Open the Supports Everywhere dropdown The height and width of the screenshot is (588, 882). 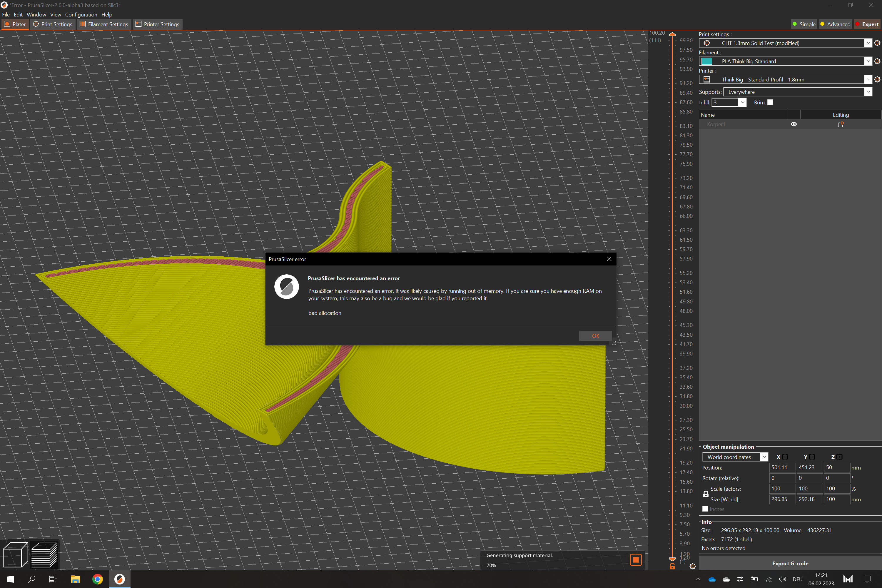pos(868,91)
